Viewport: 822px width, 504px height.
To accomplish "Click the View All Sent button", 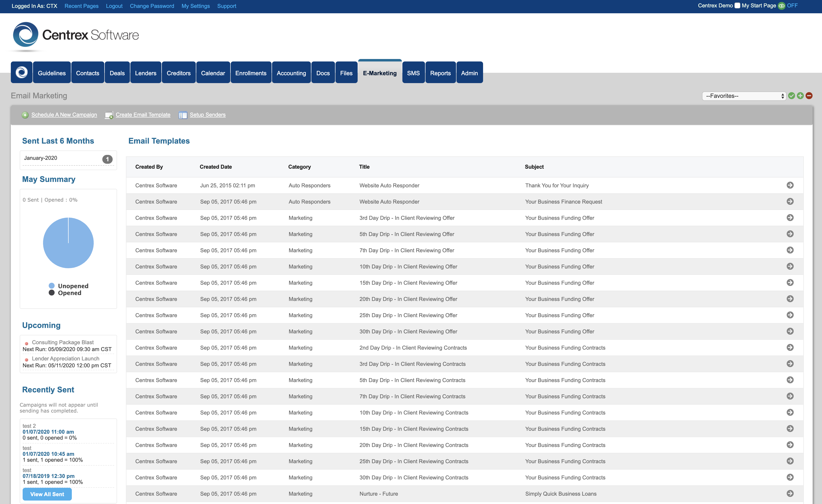I will 47,494.
